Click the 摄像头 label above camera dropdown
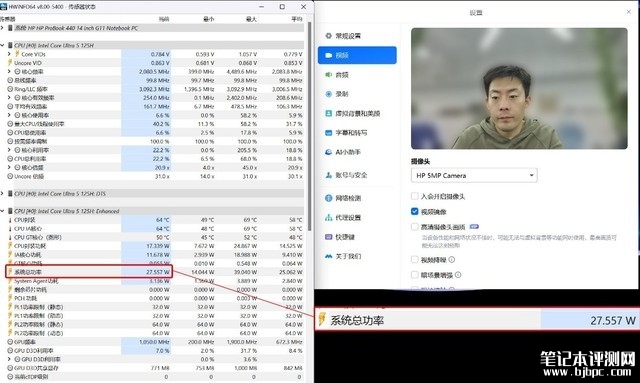 click(x=420, y=161)
